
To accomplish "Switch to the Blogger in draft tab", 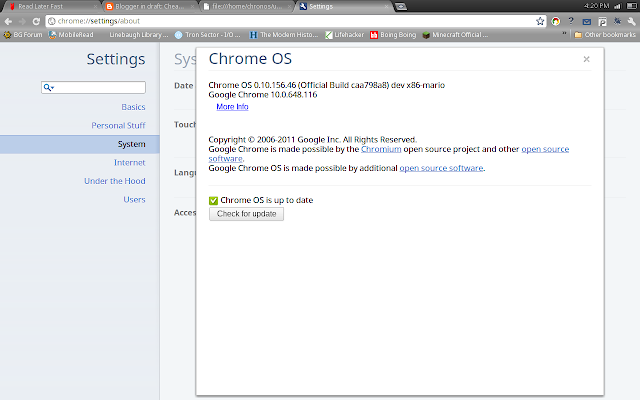I will (x=147, y=7).
